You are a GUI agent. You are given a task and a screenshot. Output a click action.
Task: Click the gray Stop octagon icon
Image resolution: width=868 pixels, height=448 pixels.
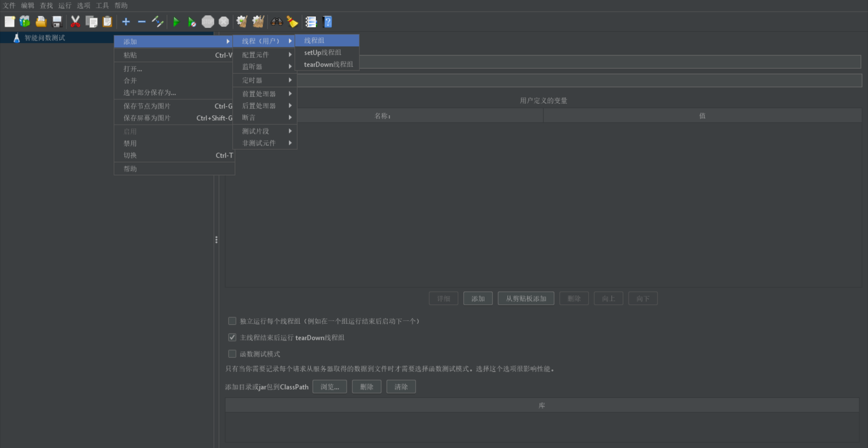(208, 22)
